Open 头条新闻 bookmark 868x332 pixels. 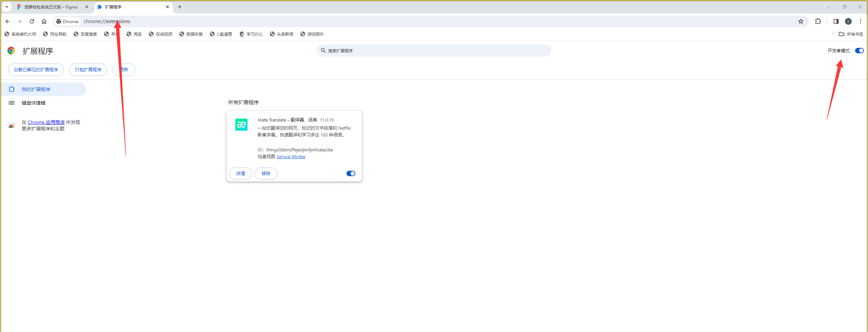point(282,34)
